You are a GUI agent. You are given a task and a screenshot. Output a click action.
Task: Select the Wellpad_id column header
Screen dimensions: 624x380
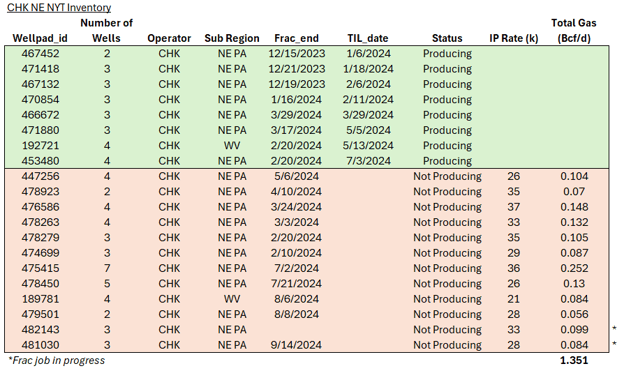tap(40, 38)
